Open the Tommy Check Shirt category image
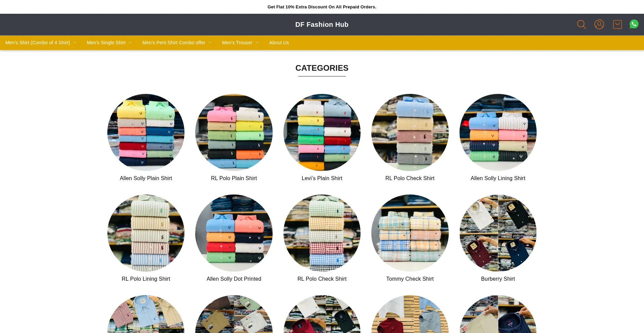644x333 pixels. tap(410, 233)
